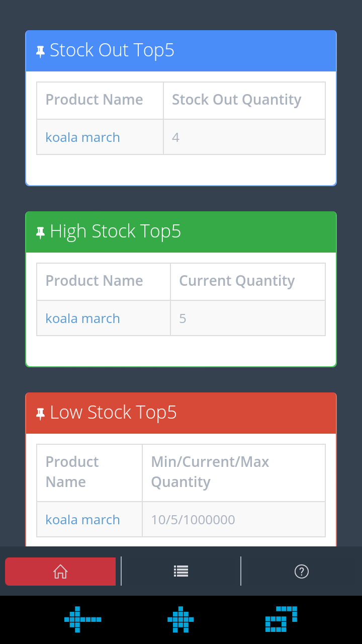Select the Low Stock Top5 panel header
This screenshot has width=362, height=644.
[x=181, y=413]
